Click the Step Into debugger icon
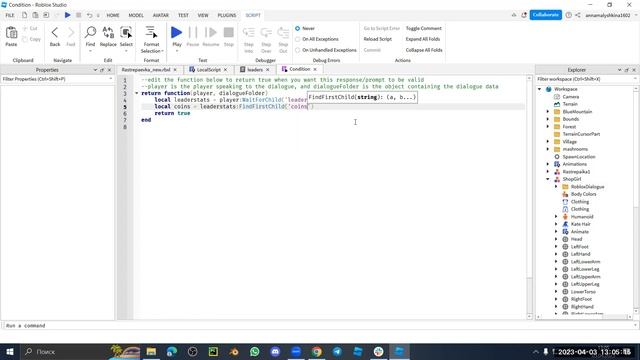Viewport: 640px width, 360px height. coord(249,33)
